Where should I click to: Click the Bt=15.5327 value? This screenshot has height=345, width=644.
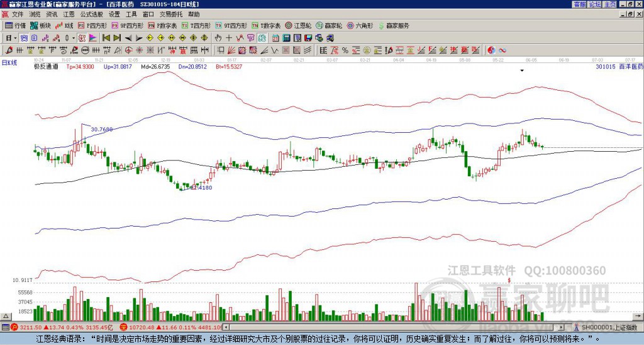click(x=229, y=66)
